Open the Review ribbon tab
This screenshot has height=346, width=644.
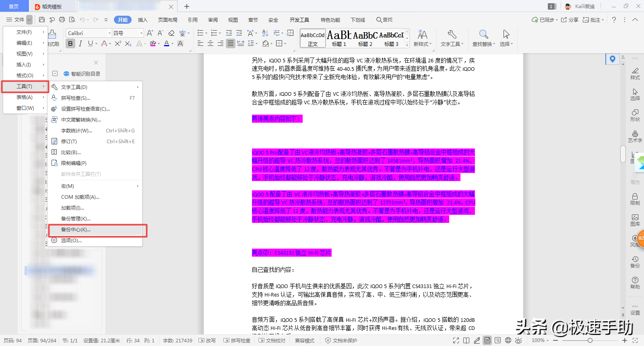click(213, 20)
